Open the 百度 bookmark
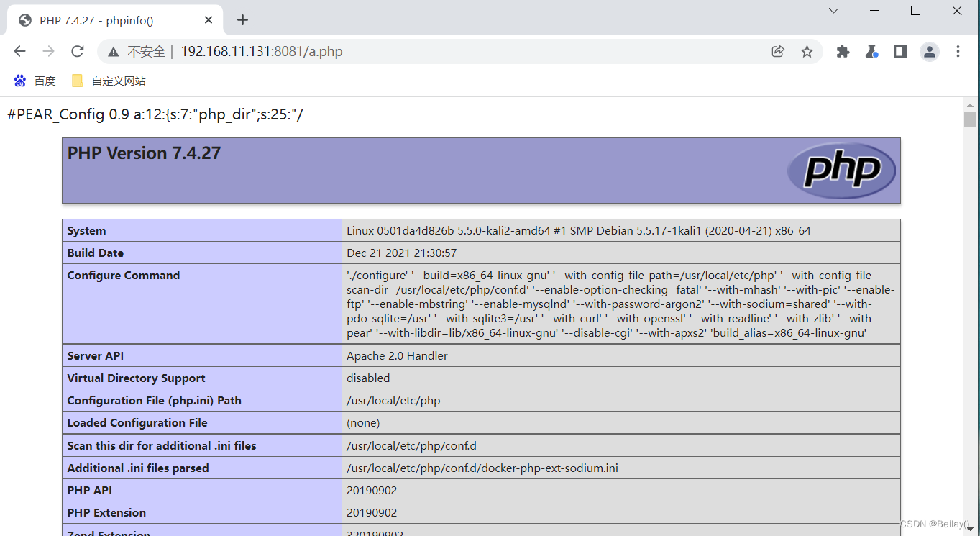This screenshot has height=536, width=980. 35,81
